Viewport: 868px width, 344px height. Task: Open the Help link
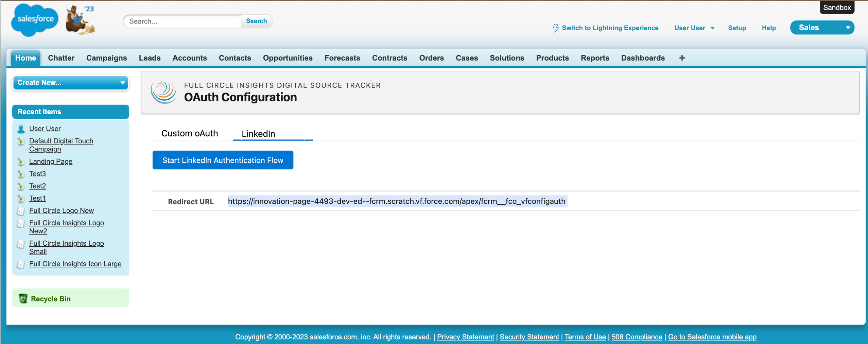pyautogui.click(x=768, y=28)
